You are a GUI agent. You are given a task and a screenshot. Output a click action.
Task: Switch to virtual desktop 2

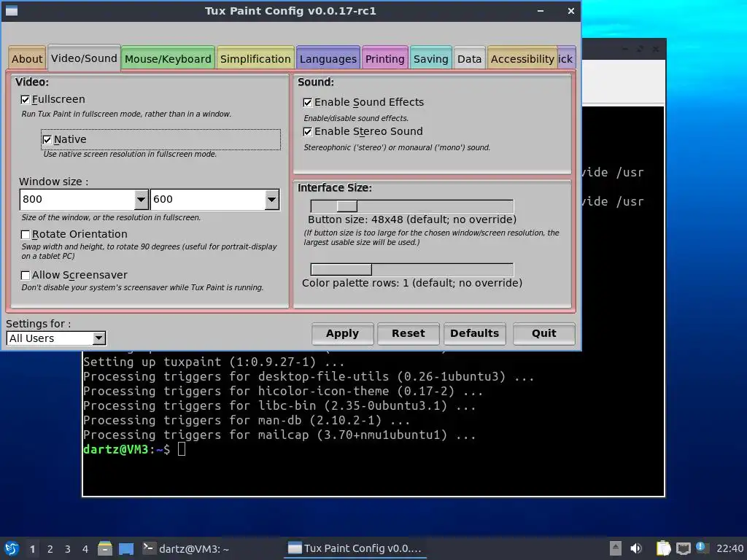pyautogui.click(x=50, y=549)
